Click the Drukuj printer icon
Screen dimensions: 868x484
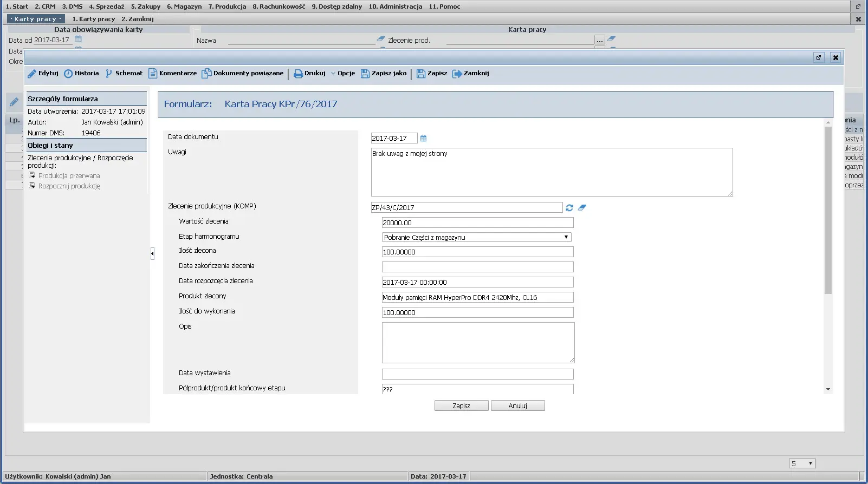[x=298, y=74]
